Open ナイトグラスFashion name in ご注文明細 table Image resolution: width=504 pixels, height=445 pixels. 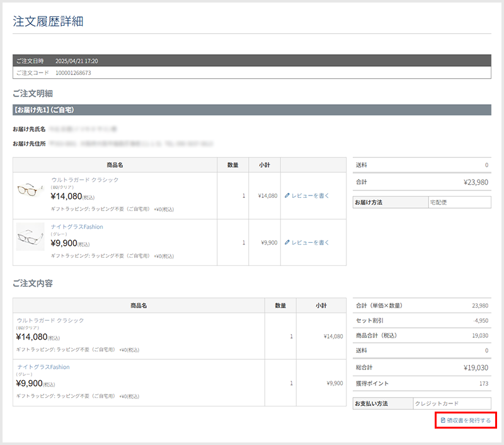click(77, 227)
